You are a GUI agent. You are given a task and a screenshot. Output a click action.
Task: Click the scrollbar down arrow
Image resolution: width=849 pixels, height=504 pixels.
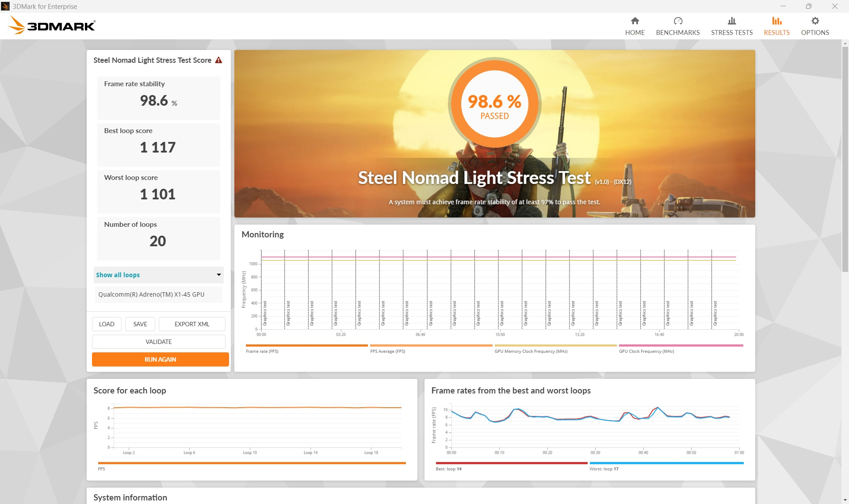[845, 500]
